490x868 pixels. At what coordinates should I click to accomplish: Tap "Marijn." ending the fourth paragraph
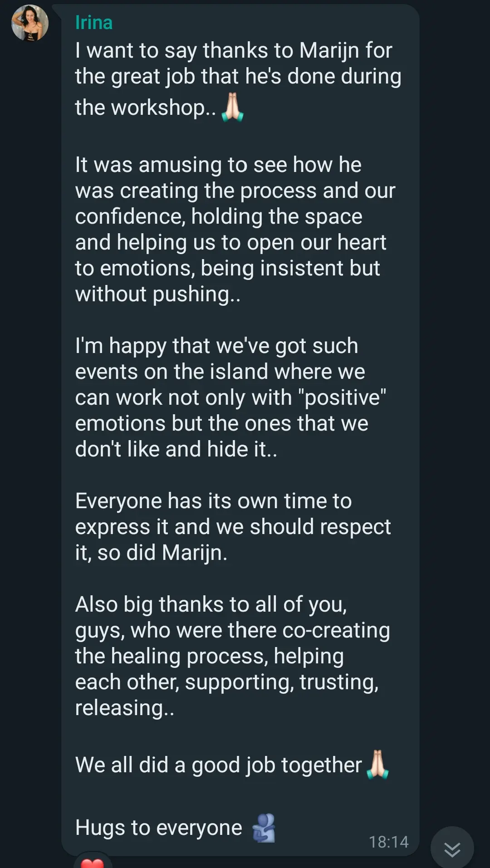coord(195,553)
